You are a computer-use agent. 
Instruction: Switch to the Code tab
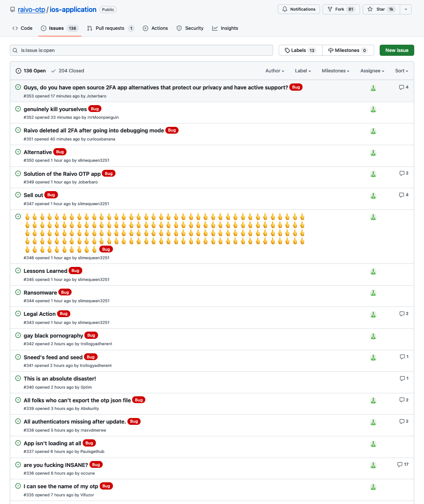click(x=23, y=28)
